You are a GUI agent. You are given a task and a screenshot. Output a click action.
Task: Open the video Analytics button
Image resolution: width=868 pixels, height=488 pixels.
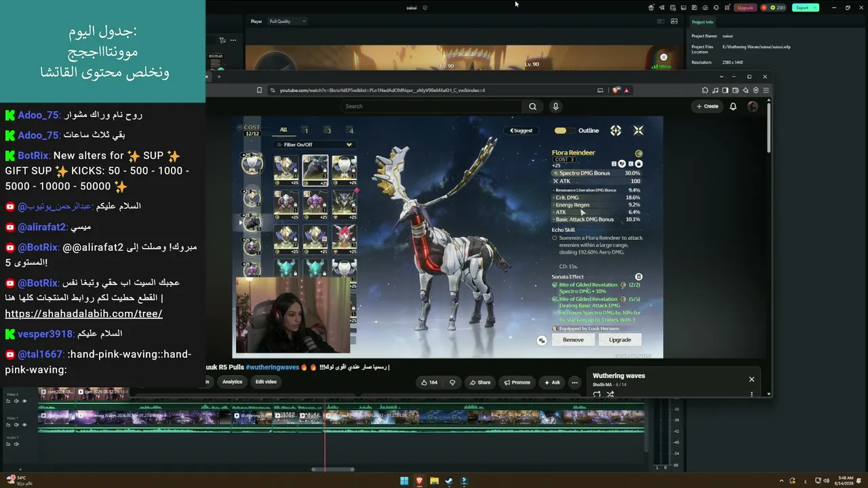coord(232,382)
